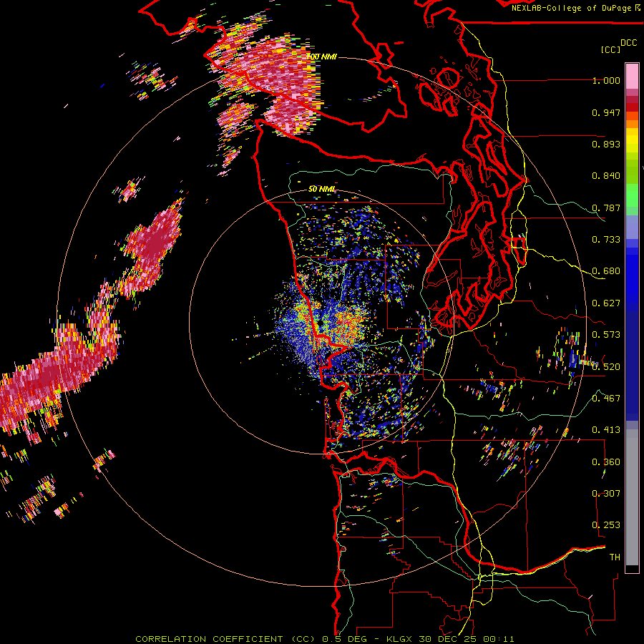
Task: Click the 0.627 scale value
Action: [606, 303]
